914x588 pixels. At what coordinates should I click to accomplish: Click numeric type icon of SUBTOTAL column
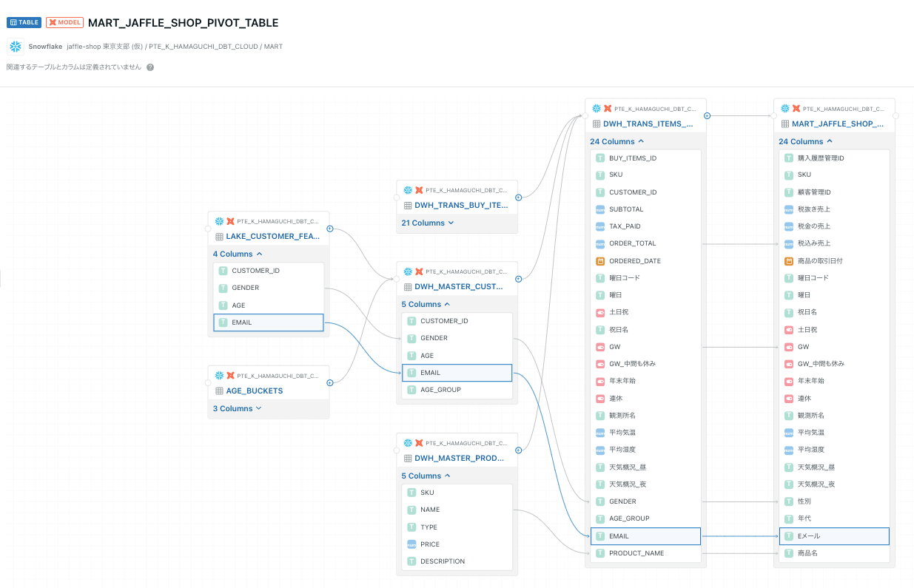(x=600, y=209)
